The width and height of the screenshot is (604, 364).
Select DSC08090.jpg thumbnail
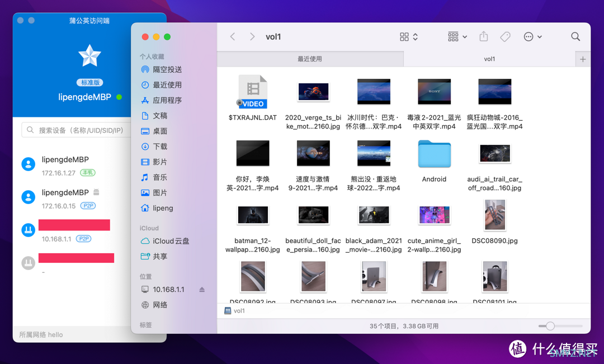[x=494, y=215]
